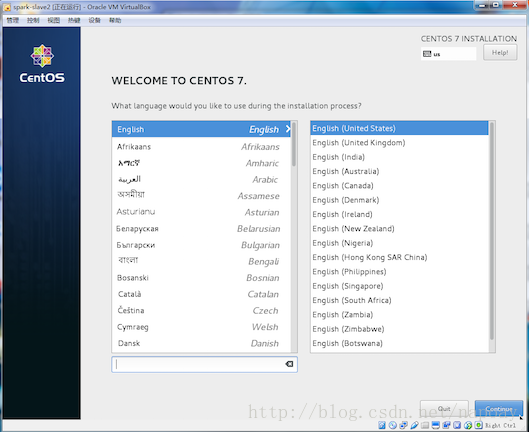Click the display settings status icon
Image resolution: width=529 pixels, height=432 pixels.
436,425
